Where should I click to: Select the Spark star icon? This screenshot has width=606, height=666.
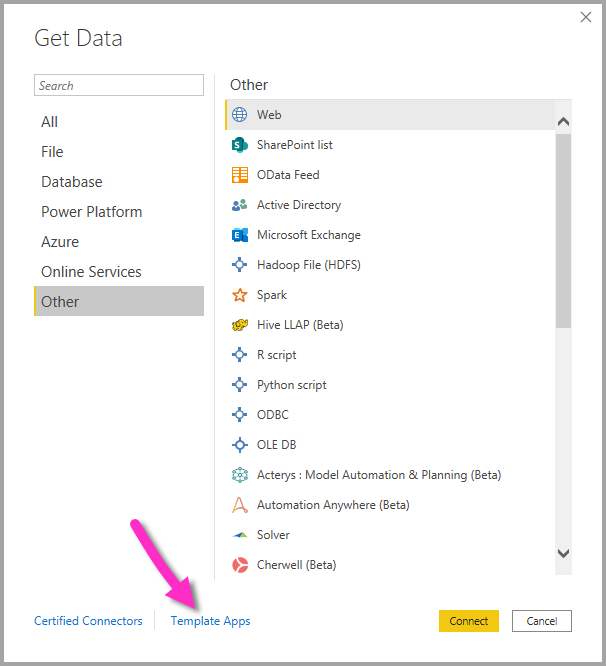240,295
